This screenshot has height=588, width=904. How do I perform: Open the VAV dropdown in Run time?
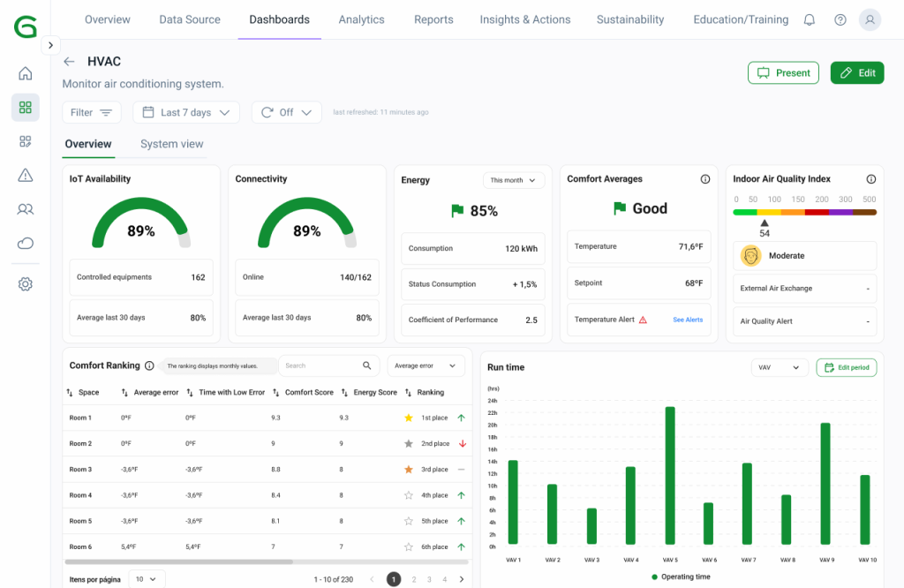(x=779, y=367)
